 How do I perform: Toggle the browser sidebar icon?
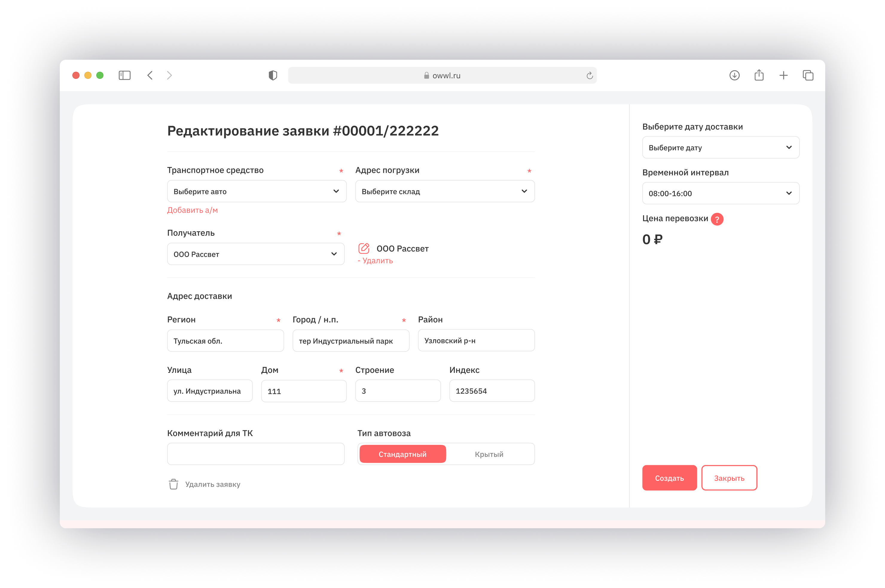(x=125, y=75)
